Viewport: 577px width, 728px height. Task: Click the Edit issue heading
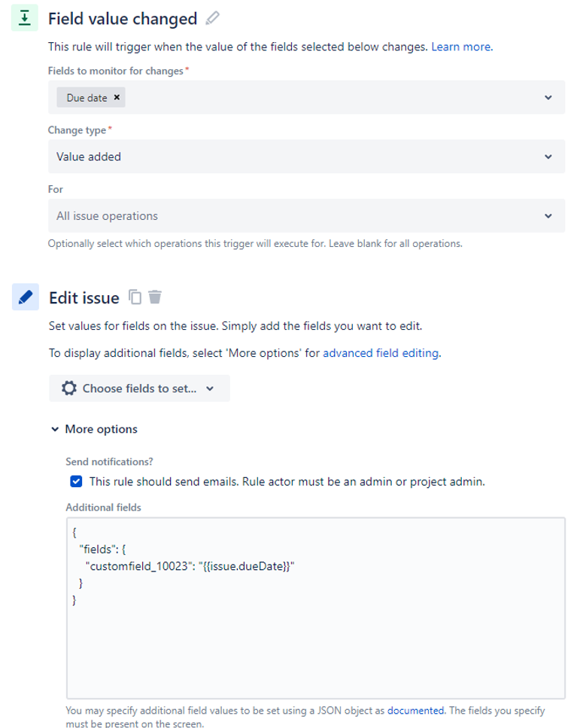tap(84, 297)
